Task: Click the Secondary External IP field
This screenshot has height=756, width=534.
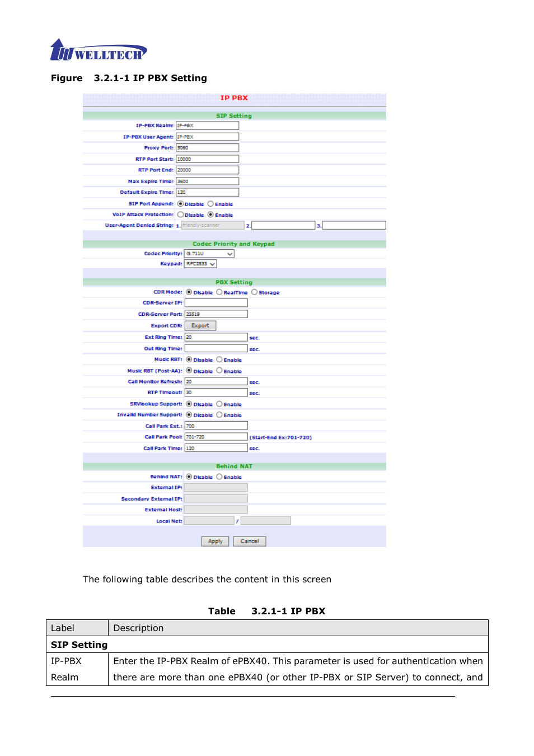Action: [x=216, y=498]
